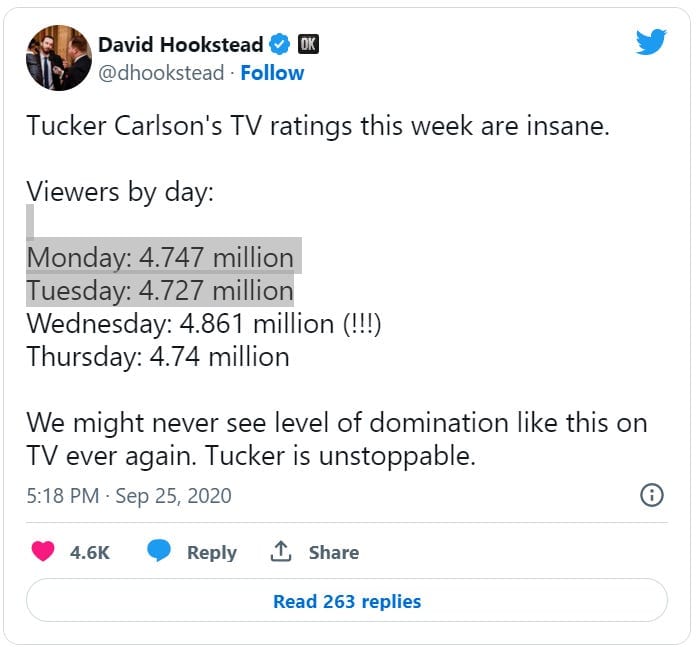Image resolution: width=697 pixels, height=647 pixels.
Task: Click the 4.6K likes count
Action: pos(90,552)
